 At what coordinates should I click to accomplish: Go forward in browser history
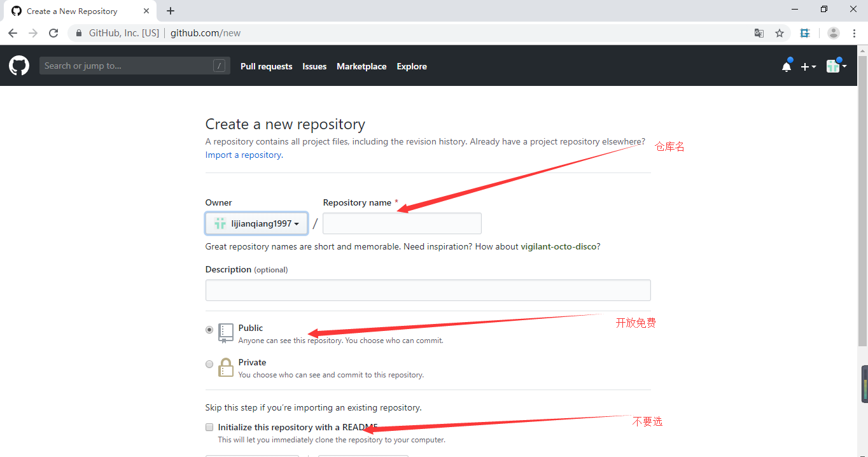click(33, 33)
